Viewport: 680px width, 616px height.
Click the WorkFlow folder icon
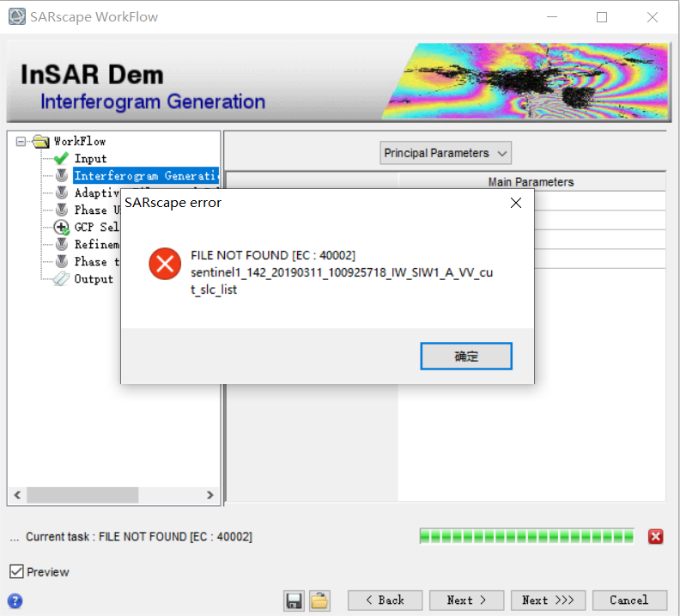point(40,141)
